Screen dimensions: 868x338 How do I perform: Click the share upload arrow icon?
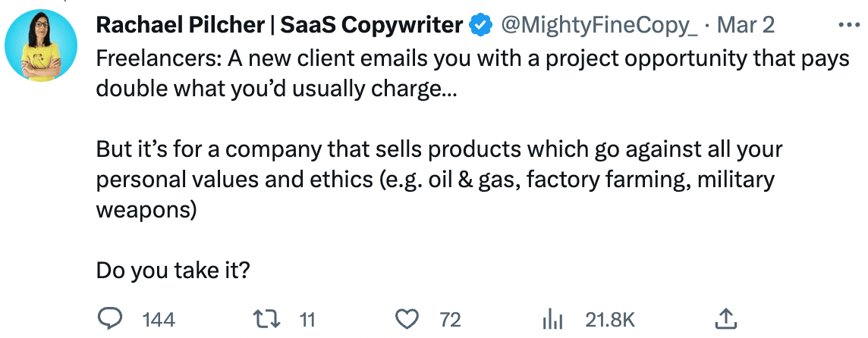tap(725, 318)
